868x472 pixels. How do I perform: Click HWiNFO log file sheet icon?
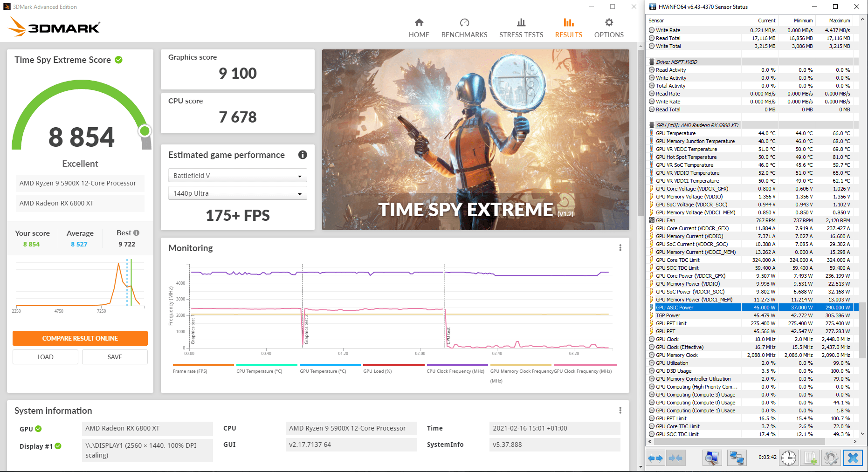pos(811,458)
